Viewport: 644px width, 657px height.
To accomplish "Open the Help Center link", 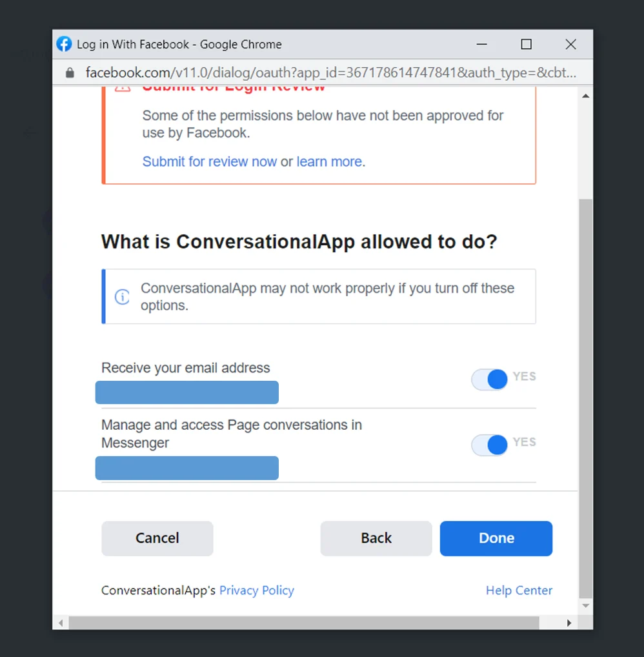I will pyautogui.click(x=519, y=591).
